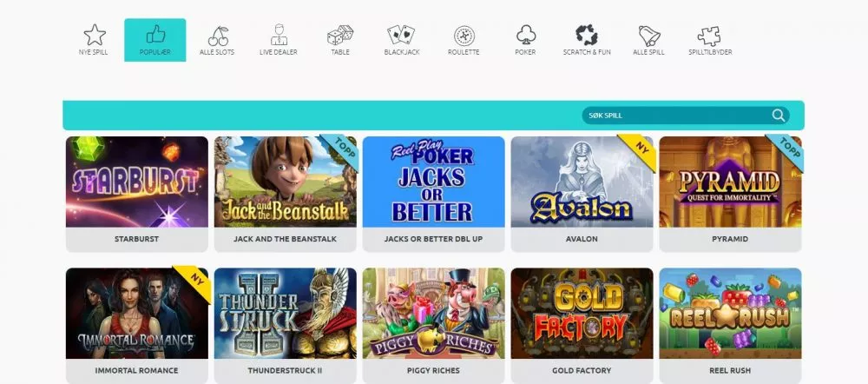This screenshot has height=384, width=868.
Task: Open the Poker club icon
Action: coord(525,35)
